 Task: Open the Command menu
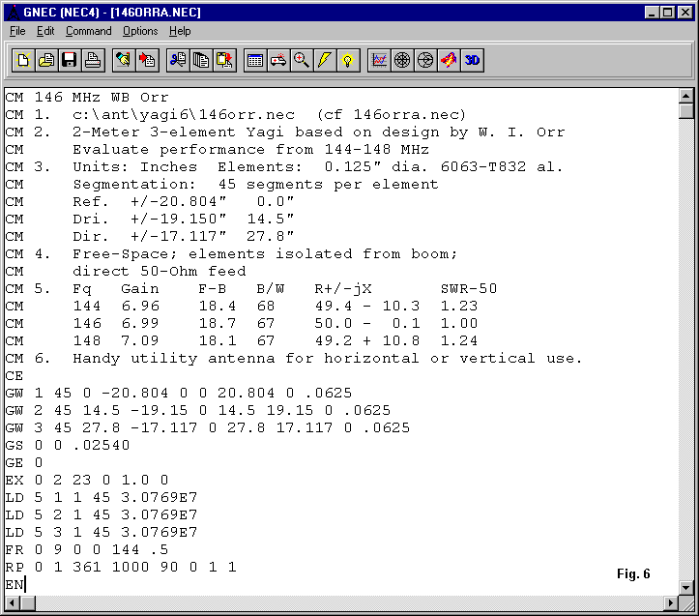89,31
